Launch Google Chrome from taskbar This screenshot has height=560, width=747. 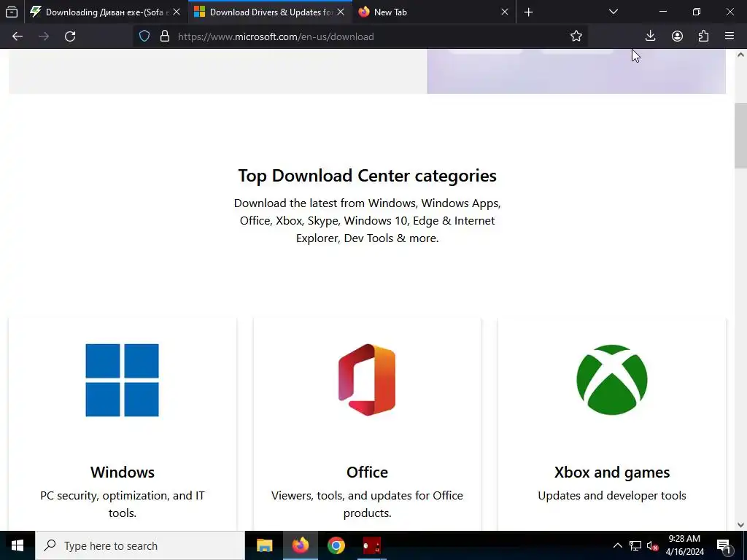pyautogui.click(x=336, y=545)
